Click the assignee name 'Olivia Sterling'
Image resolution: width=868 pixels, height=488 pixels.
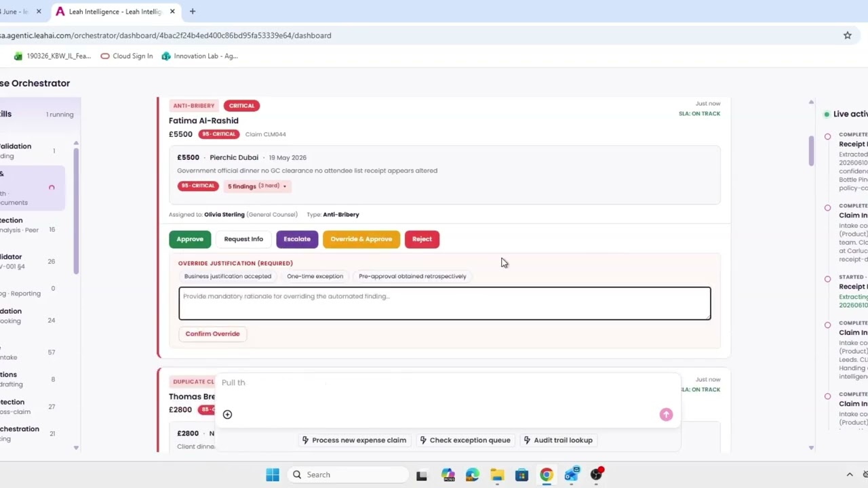pyautogui.click(x=224, y=214)
